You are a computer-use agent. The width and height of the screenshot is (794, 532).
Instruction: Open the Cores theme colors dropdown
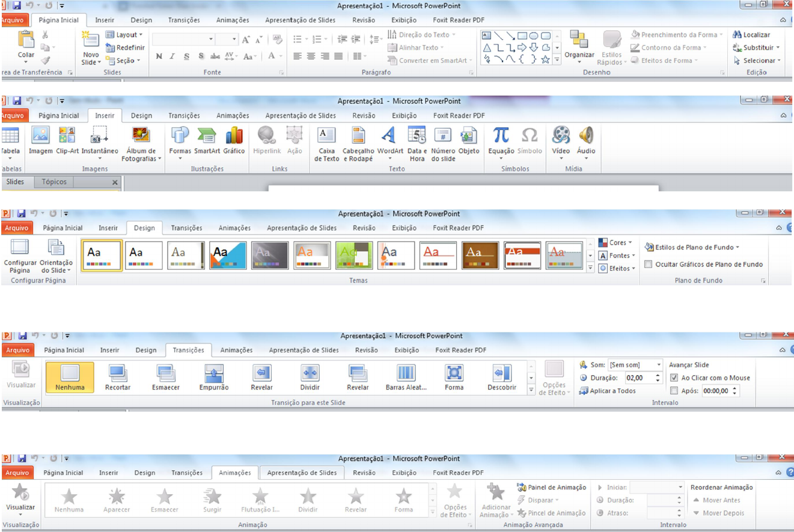(616, 243)
